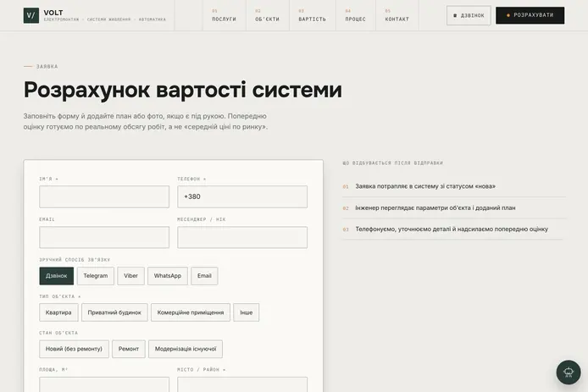
Task: Pick Email as contact method
Action: tap(204, 276)
